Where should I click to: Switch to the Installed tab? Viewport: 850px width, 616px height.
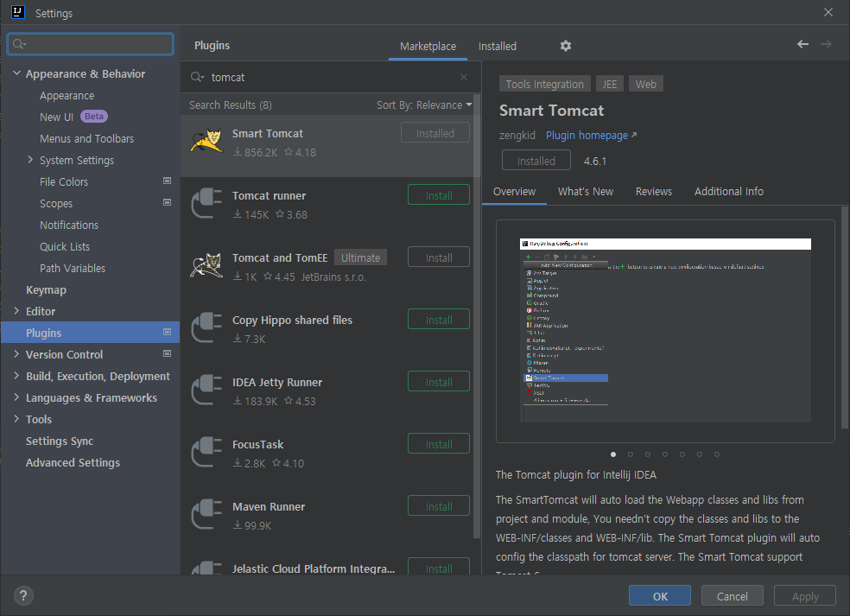tap(497, 47)
